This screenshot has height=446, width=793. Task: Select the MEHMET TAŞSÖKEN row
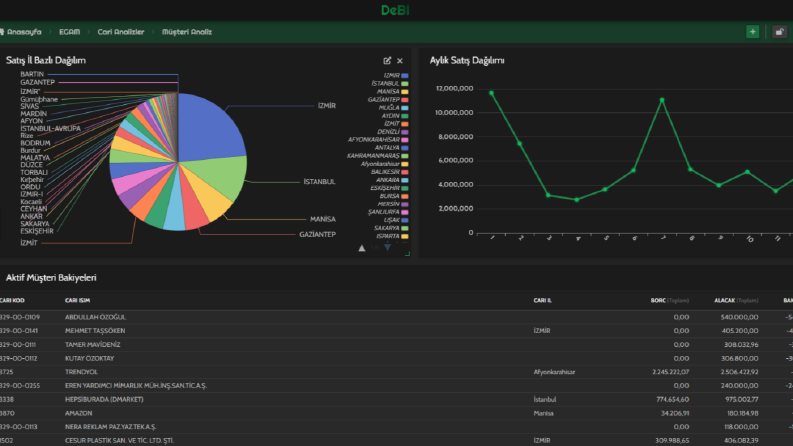pos(396,331)
